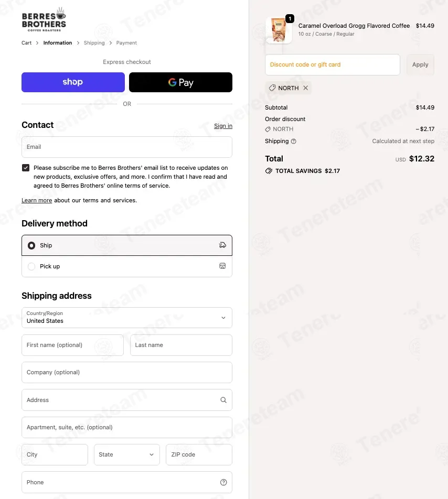Click the coffee product thumbnail

pos(279,30)
